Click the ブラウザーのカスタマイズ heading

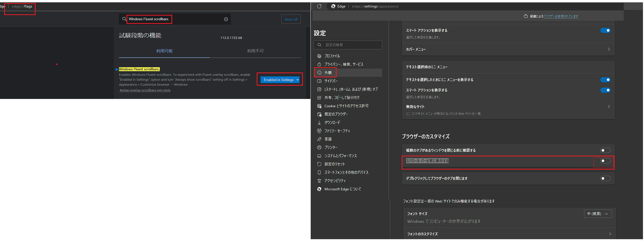click(x=426, y=136)
